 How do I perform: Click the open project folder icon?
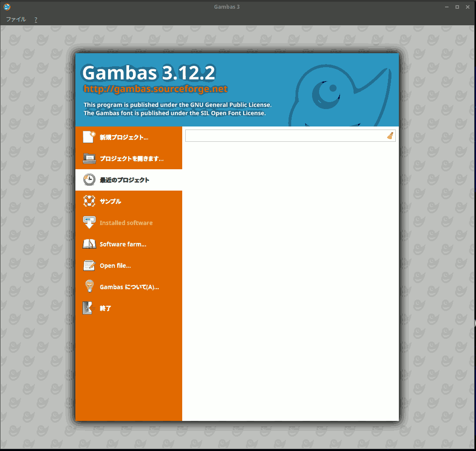point(89,158)
